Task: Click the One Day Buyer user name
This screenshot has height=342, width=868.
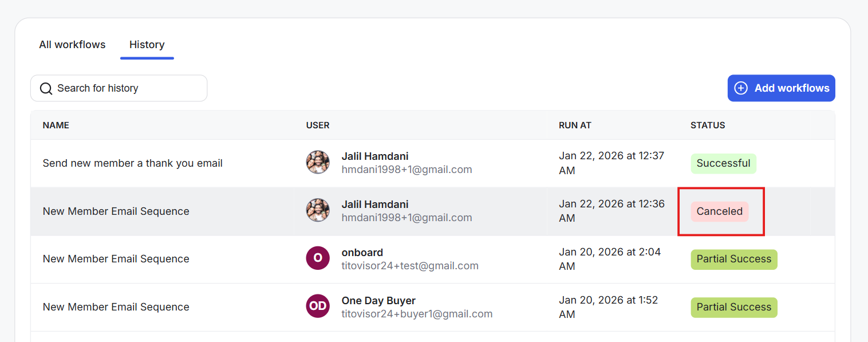Action: click(x=378, y=301)
